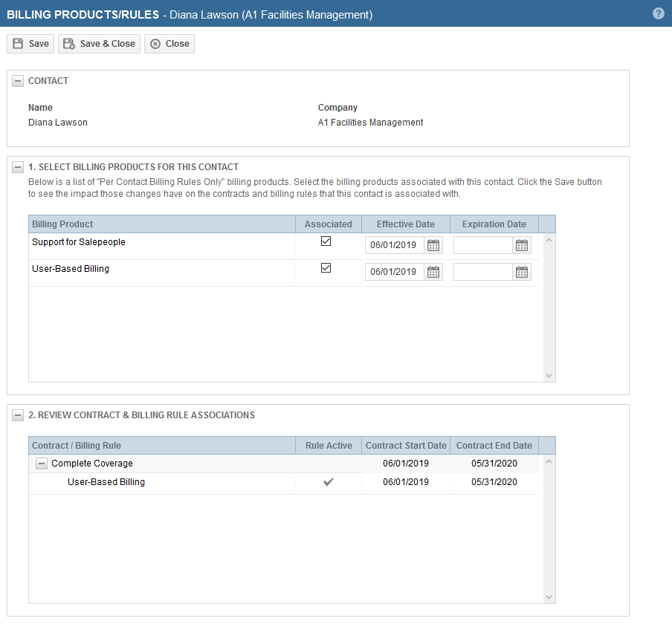Click the Save disk icon
Image resolution: width=672 pixels, height=624 pixels.
click(18, 43)
